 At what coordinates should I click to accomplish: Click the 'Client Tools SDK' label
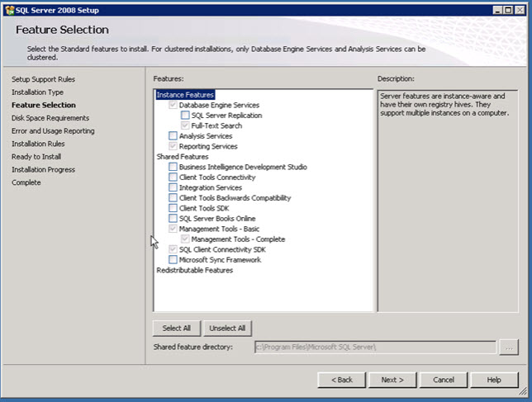[204, 208]
